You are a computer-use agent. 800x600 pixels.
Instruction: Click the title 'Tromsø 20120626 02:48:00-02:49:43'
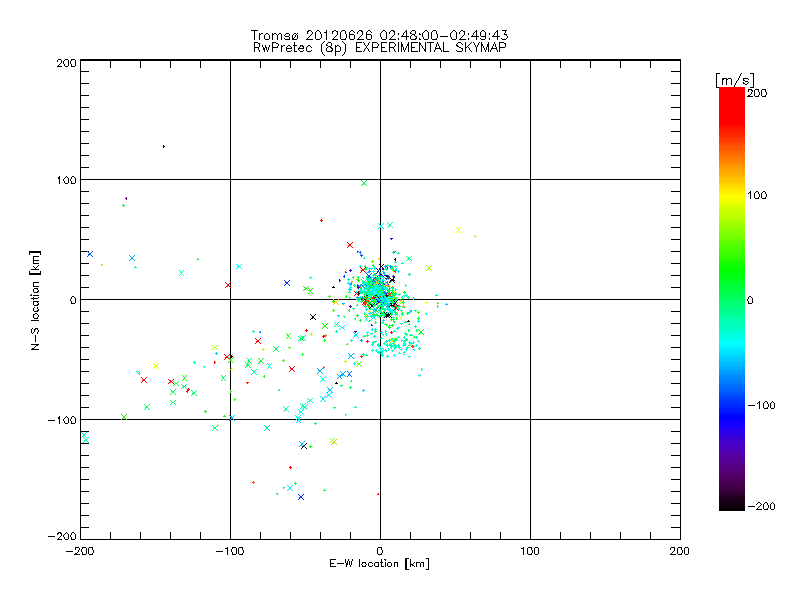(x=379, y=35)
